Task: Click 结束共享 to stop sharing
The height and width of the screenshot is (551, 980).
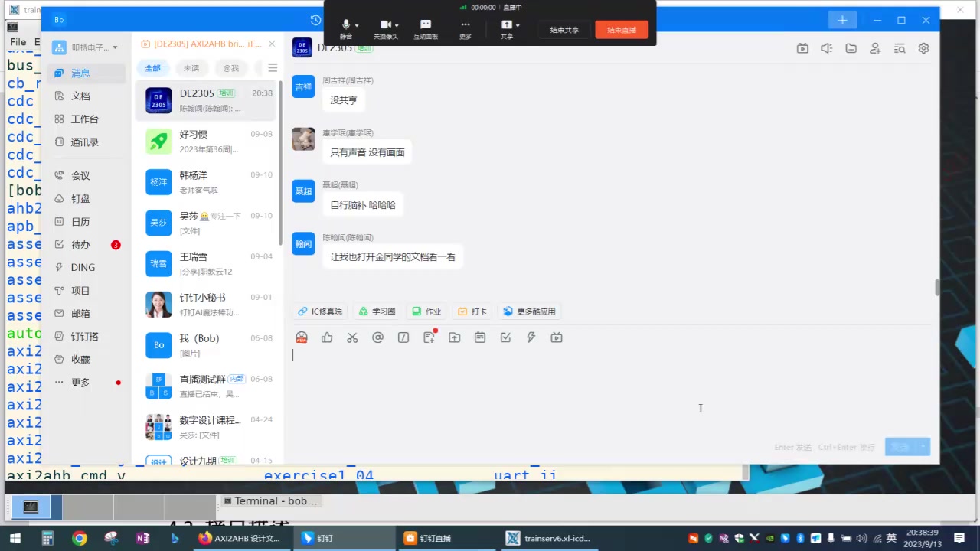Action: click(564, 30)
